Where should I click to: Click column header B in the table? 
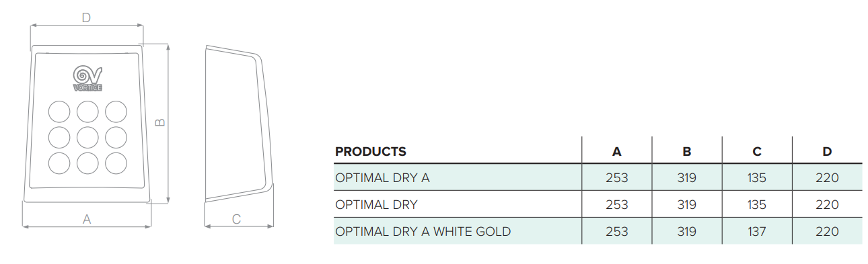click(687, 151)
